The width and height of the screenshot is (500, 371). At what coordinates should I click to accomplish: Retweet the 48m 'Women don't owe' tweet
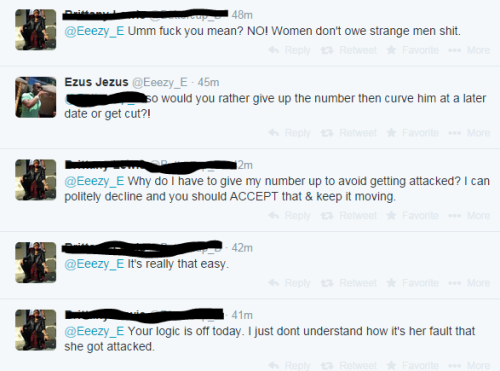349,50
